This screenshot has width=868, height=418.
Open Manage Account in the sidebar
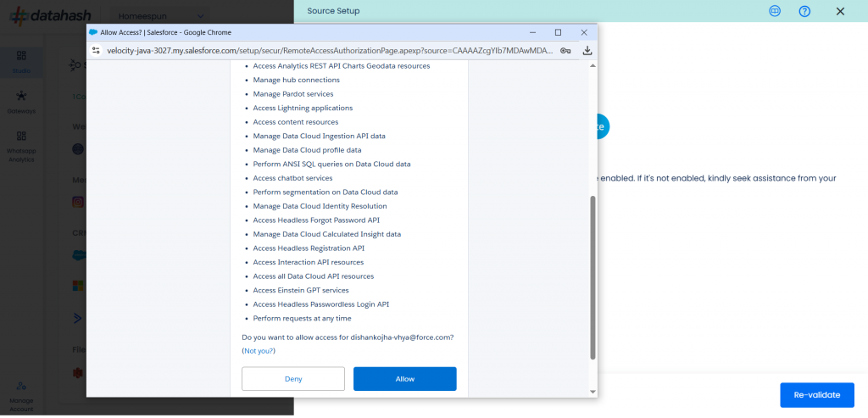point(21,397)
